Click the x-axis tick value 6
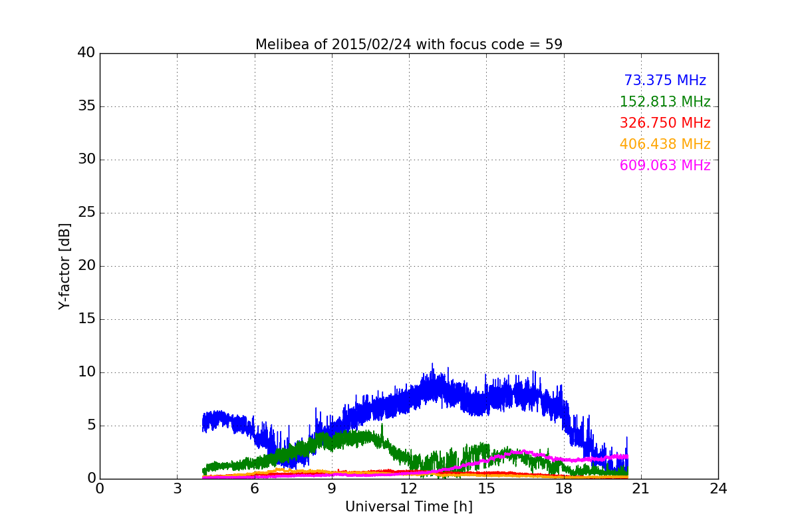The width and height of the screenshot is (798, 532). click(x=254, y=489)
